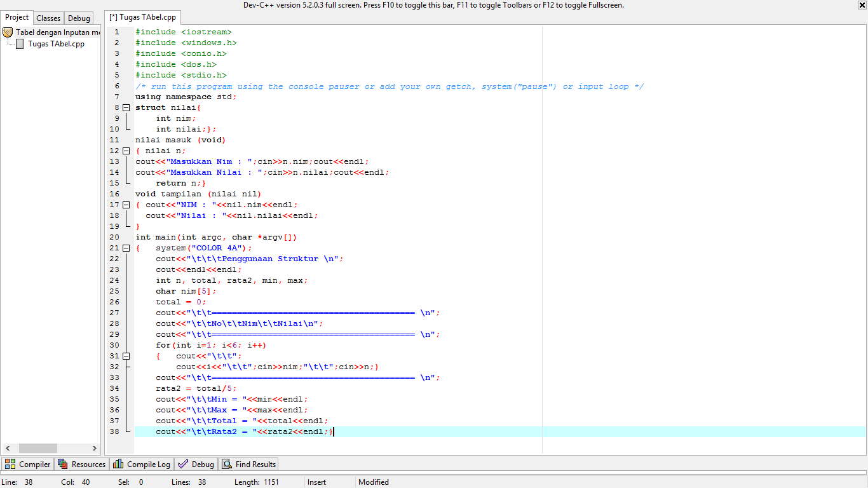Collapse the tampilan function fold on line 17

126,205
